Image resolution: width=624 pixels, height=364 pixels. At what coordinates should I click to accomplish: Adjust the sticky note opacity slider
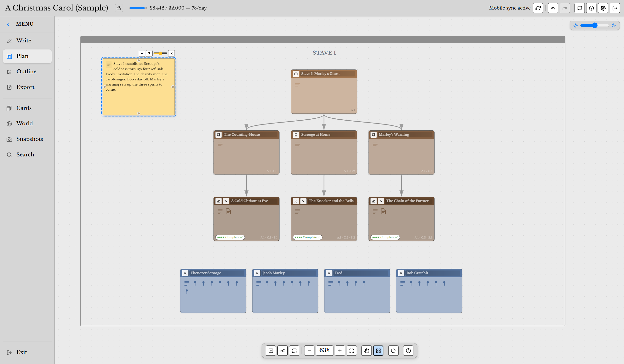click(160, 53)
